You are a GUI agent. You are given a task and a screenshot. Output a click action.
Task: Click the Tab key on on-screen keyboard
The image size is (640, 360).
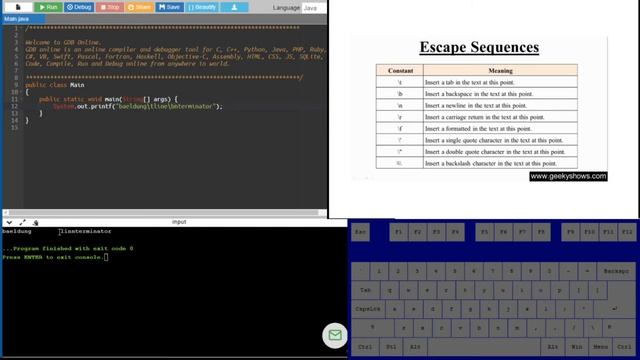[365, 290]
